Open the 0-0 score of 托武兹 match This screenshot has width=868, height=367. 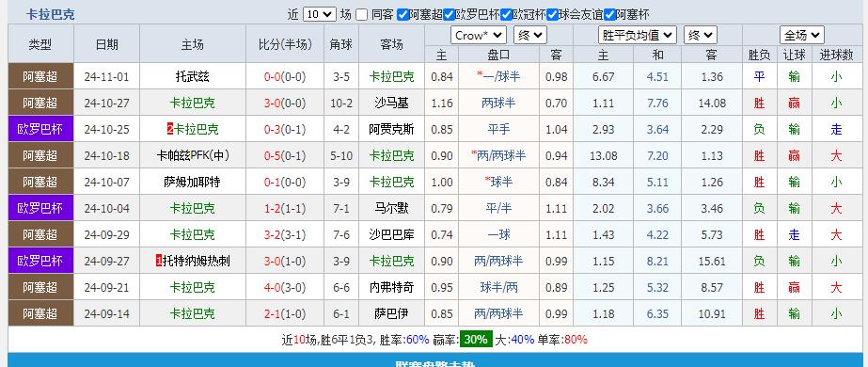[x=273, y=77]
